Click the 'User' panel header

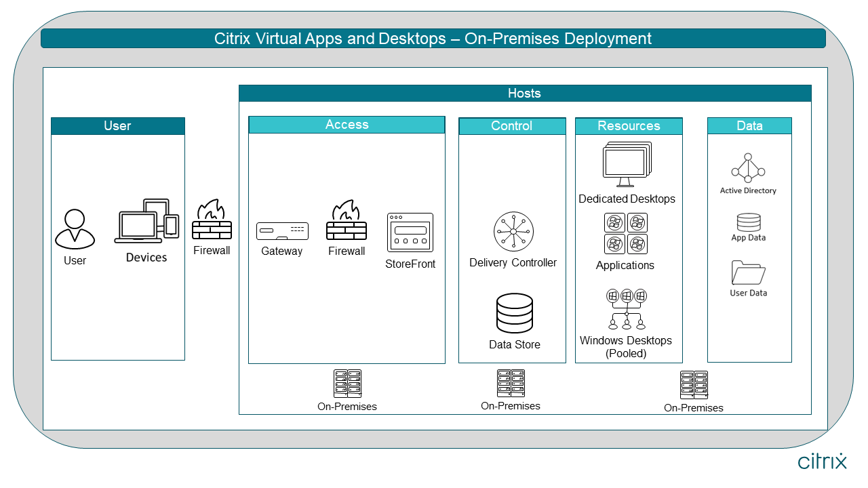(118, 126)
